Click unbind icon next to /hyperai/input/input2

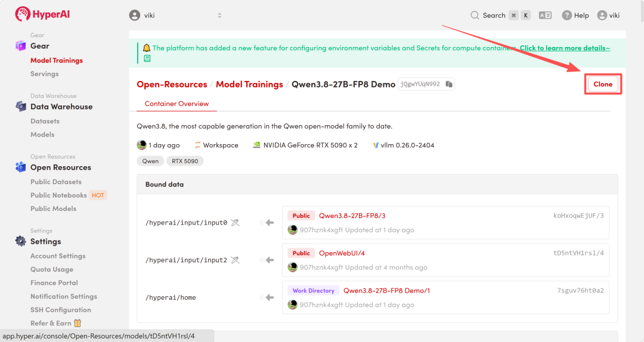[x=235, y=260]
